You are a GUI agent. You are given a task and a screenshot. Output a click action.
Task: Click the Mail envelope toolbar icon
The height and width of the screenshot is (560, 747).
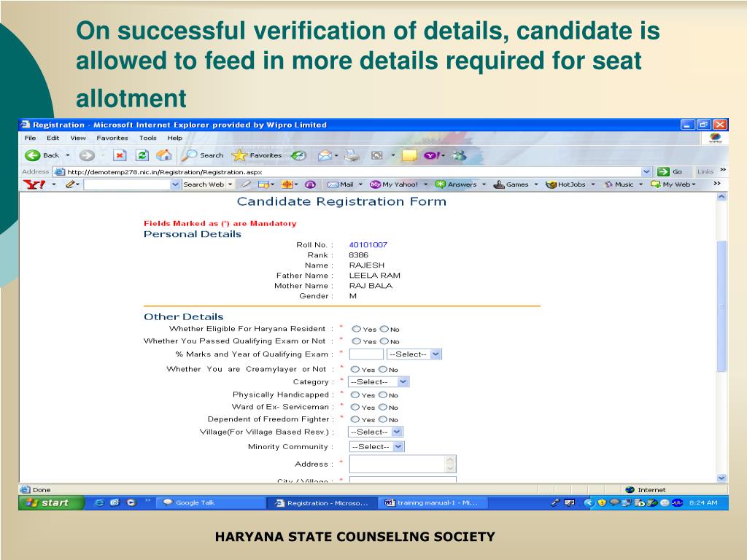(325, 155)
